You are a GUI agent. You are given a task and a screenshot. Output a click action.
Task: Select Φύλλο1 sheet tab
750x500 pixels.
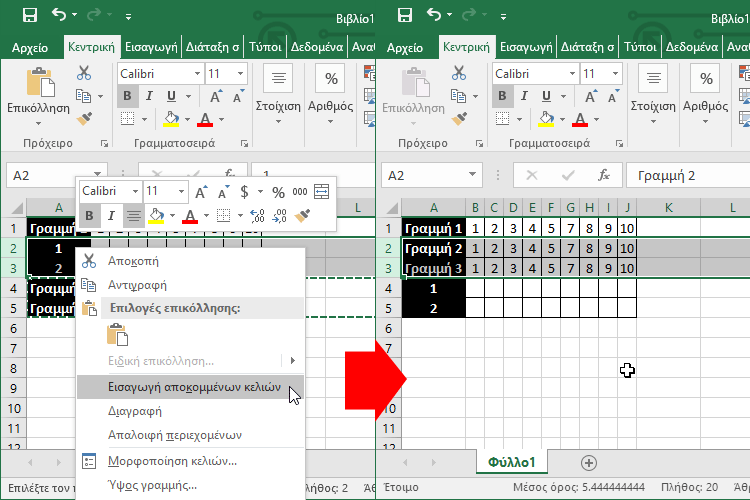(512, 462)
